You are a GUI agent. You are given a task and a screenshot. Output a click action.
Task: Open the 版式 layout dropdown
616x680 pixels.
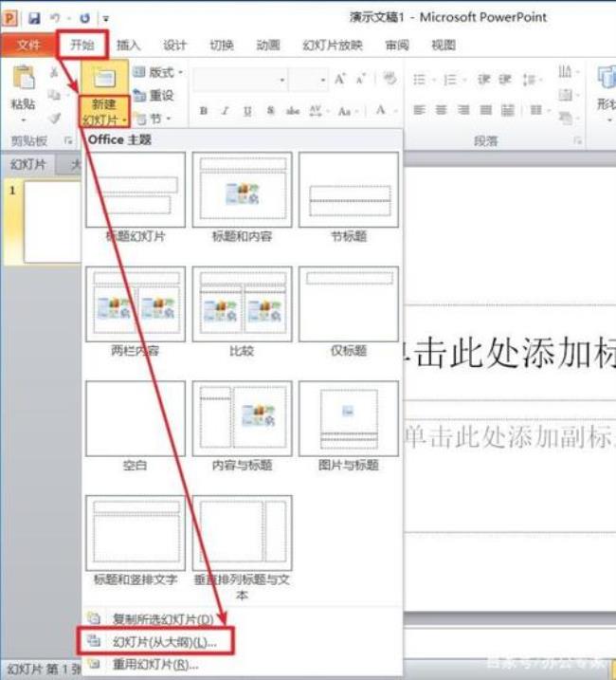tap(158, 72)
